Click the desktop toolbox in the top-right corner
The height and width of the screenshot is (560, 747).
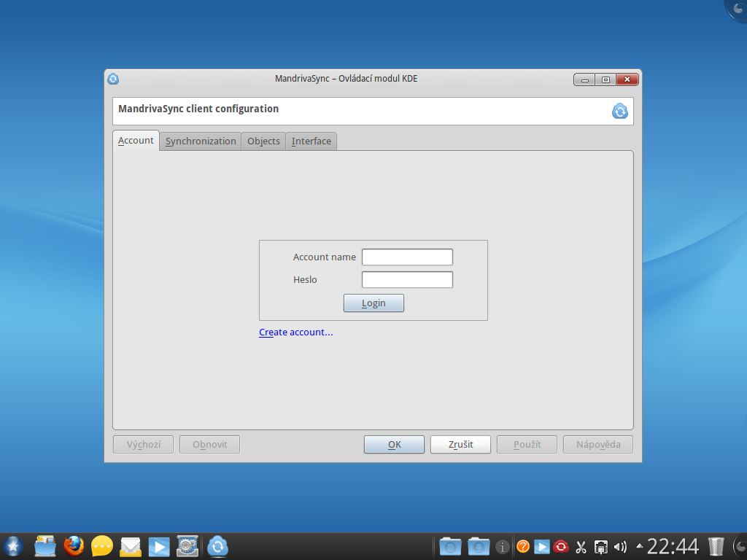pos(738,9)
